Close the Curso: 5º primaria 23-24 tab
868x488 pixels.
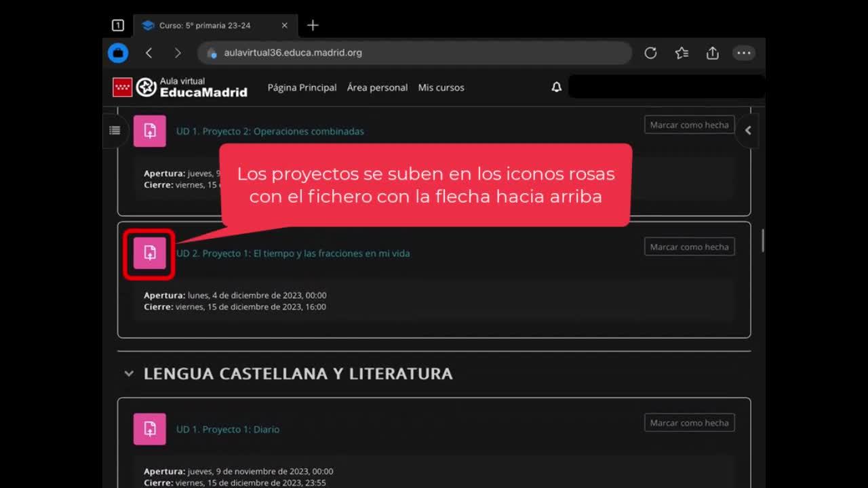coord(284,26)
